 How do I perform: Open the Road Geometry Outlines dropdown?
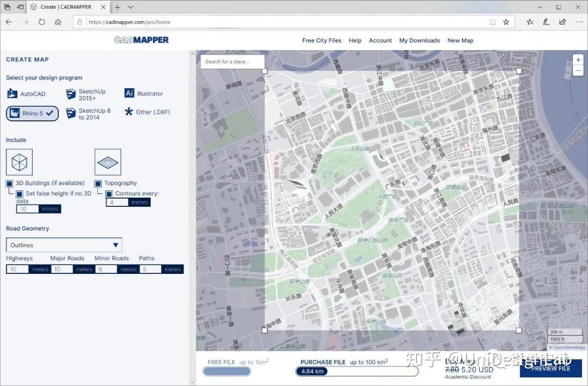[64, 245]
